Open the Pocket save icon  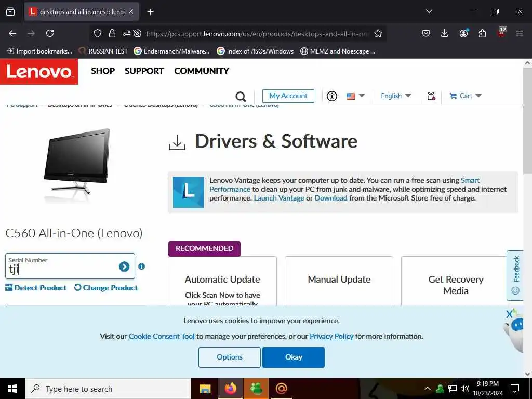coord(426,33)
